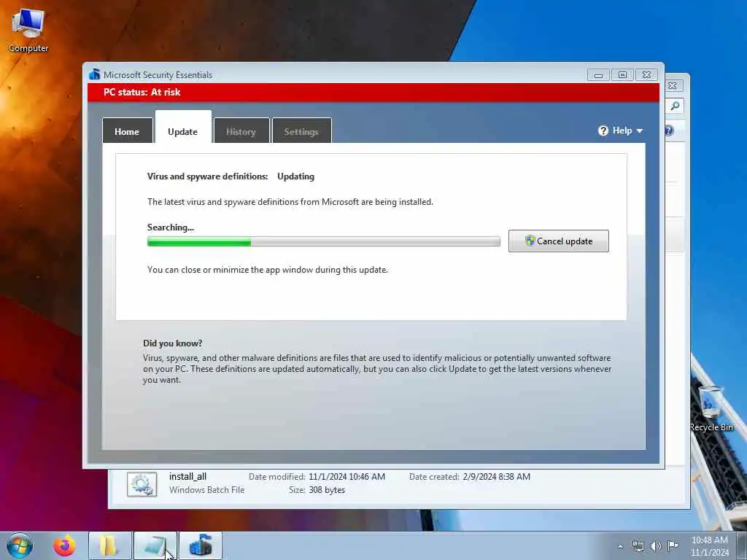Select the Recycle Bin desktop icon

(712, 408)
